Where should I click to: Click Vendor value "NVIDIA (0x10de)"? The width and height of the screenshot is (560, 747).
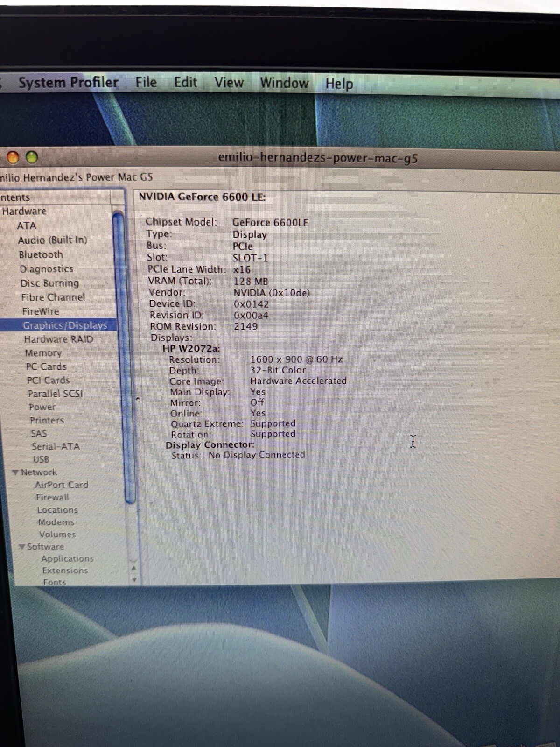(x=272, y=293)
